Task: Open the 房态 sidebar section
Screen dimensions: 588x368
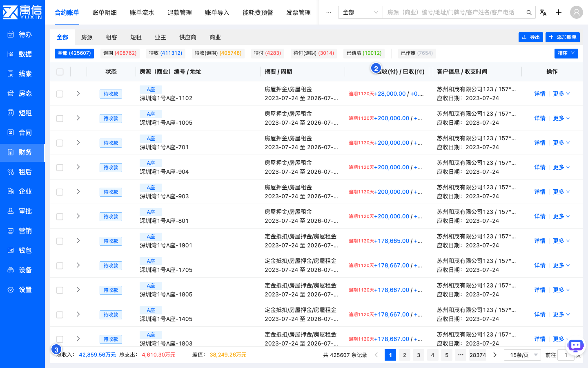Action: [22, 93]
